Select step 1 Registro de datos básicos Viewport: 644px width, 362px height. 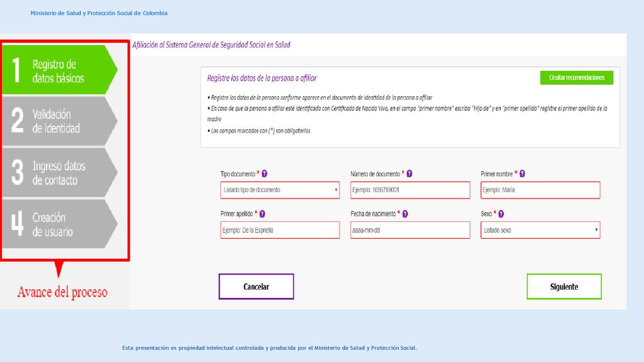click(60, 70)
